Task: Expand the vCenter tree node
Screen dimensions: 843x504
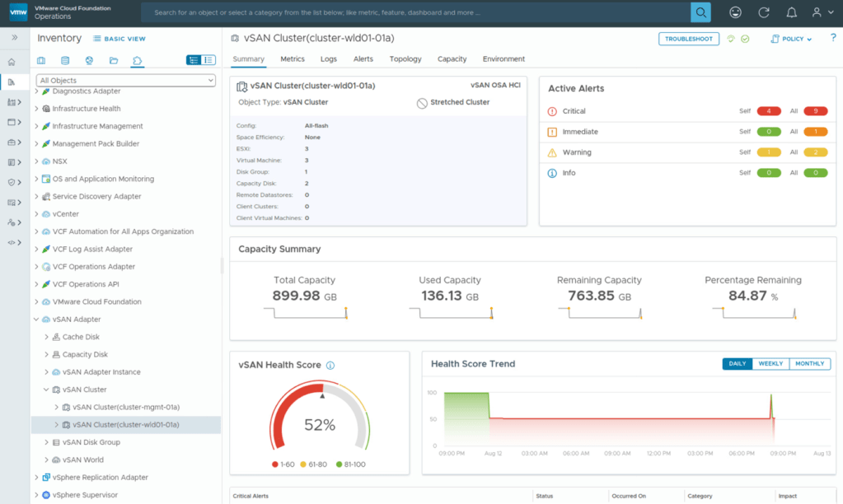Action: [x=36, y=214]
